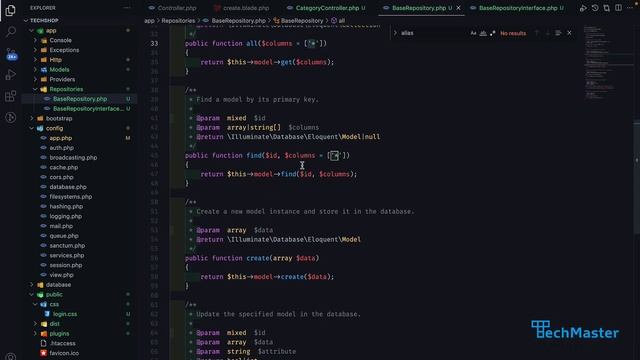Click line number 33 in the gutter
Image resolution: width=640 pixels, height=360 pixels.
[154, 43]
